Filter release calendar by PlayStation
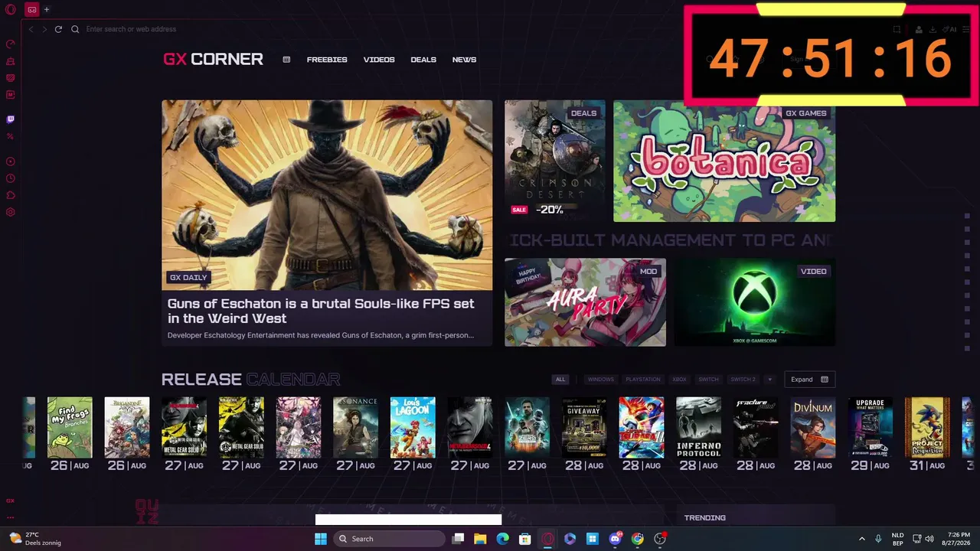 pyautogui.click(x=643, y=380)
